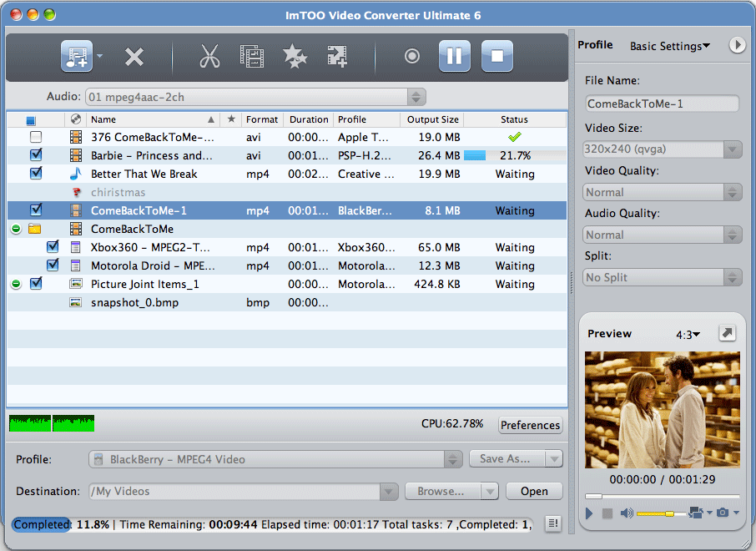This screenshot has width=756, height=551.
Task: Open the Add File dropdown arrow
Action: (x=100, y=56)
